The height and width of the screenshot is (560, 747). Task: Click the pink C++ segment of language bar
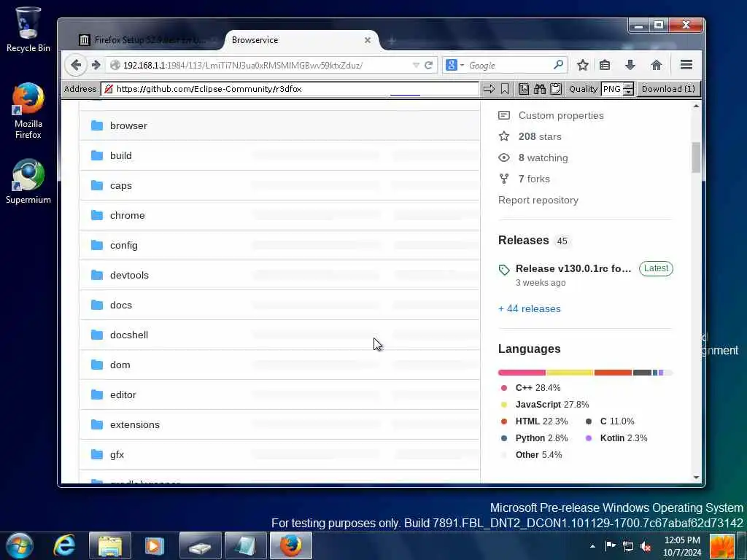pos(522,373)
